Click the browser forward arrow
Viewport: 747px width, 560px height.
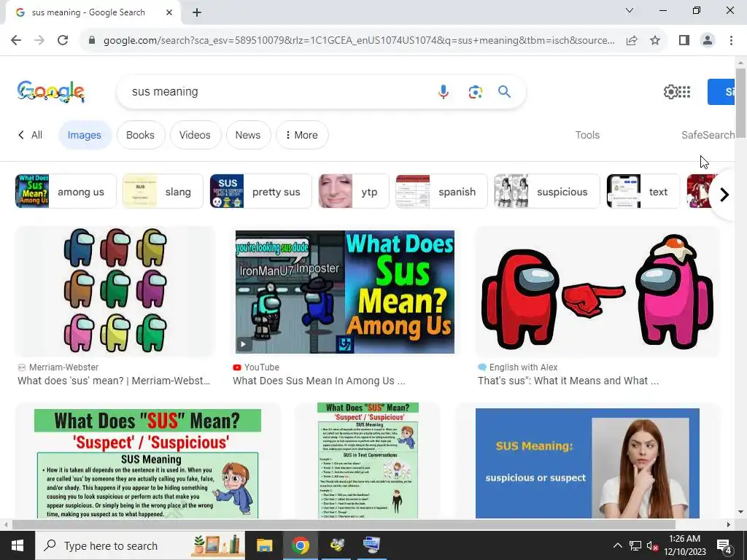[39, 40]
